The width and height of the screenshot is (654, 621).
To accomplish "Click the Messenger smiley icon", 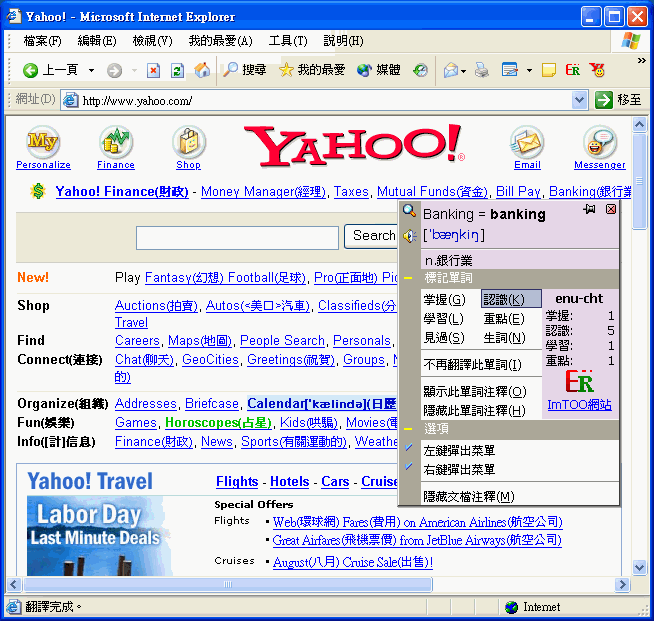I will [600, 142].
